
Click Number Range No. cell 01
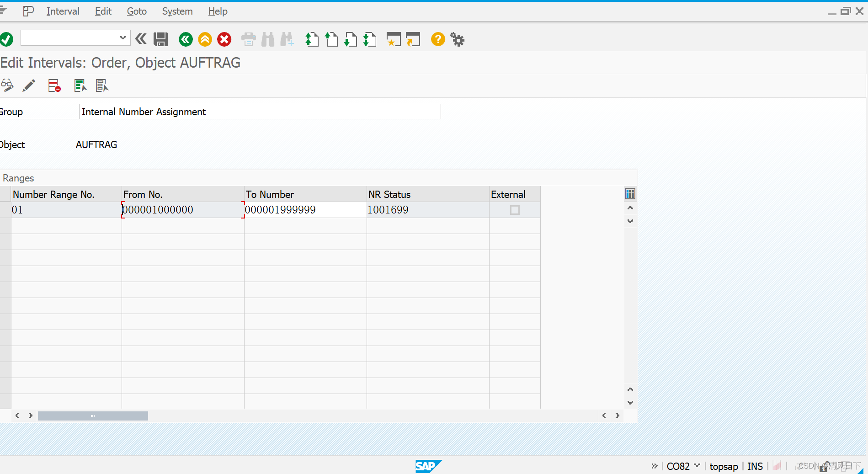click(66, 210)
